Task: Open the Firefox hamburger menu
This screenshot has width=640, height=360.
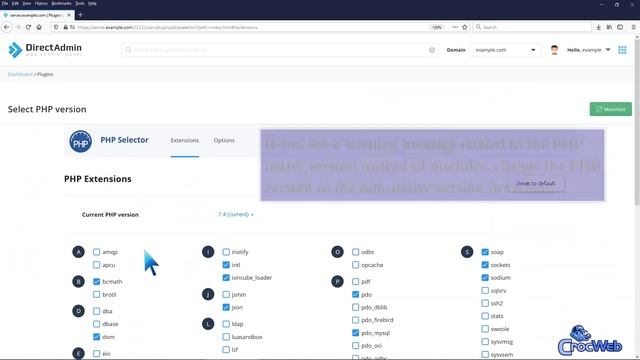Action: (633, 27)
